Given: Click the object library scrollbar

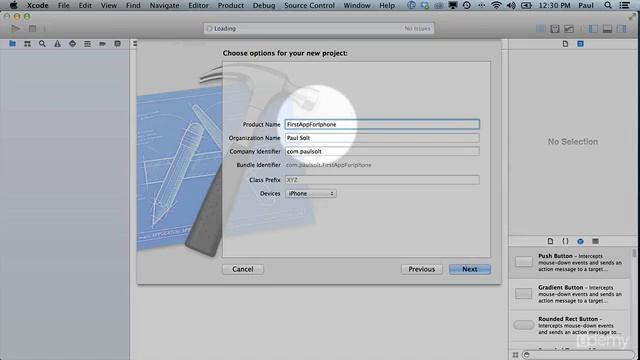Looking at the screenshot, I should 634,254.
